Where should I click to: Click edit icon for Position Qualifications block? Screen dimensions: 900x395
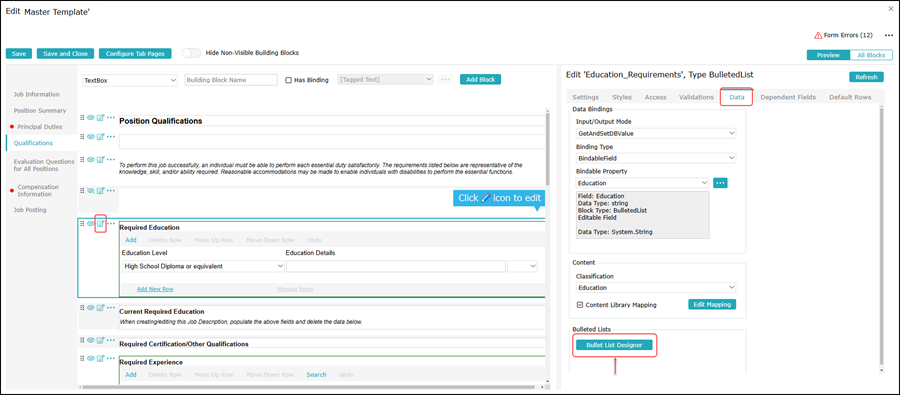[100, 118]
